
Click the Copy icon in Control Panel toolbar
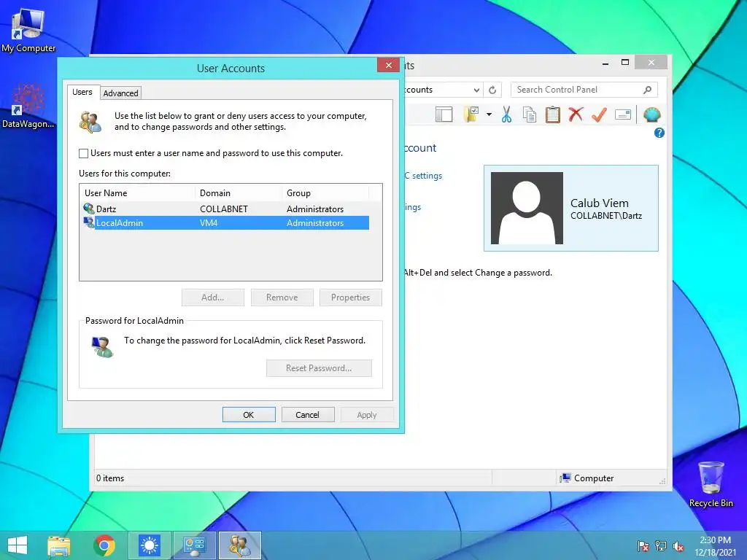[x=530, y=114]
